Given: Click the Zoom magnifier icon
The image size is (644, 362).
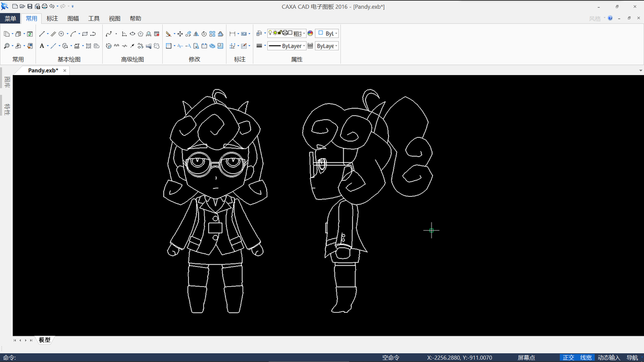Looking at the screenshot, I should coord(7,46).
